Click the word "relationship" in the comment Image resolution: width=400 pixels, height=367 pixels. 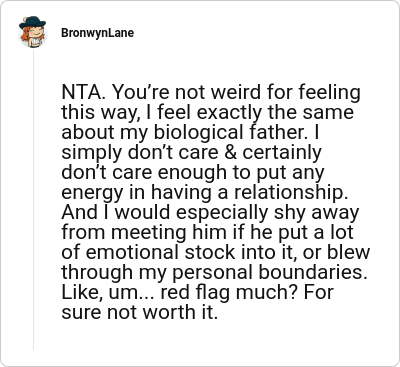[289, 193]
